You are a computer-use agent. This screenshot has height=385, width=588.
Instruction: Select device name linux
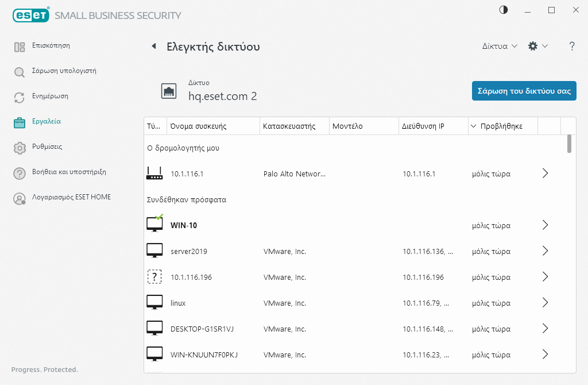(x=178, y=303)
